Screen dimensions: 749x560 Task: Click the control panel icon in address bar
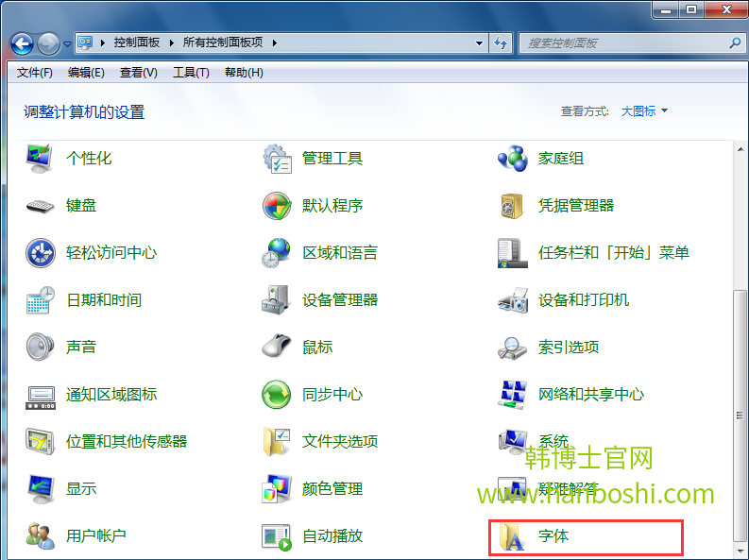tap(85, 42)
